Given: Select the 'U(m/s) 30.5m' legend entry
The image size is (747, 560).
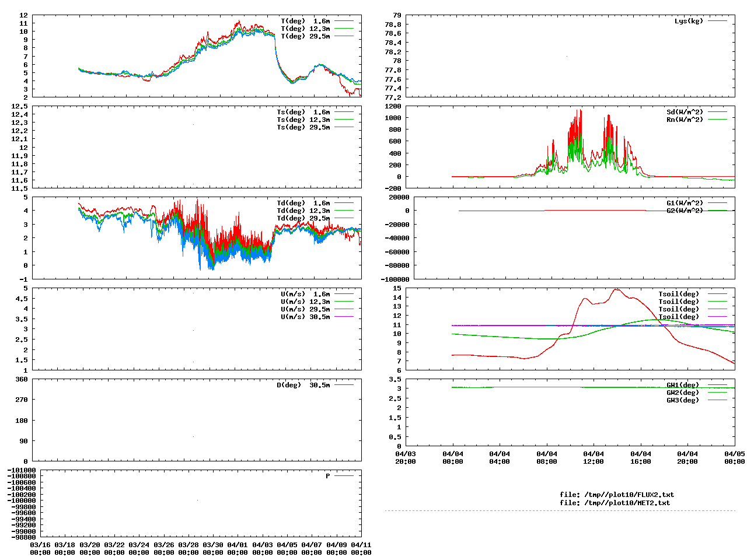Looking at the screenshot, I should click(305, 317).
